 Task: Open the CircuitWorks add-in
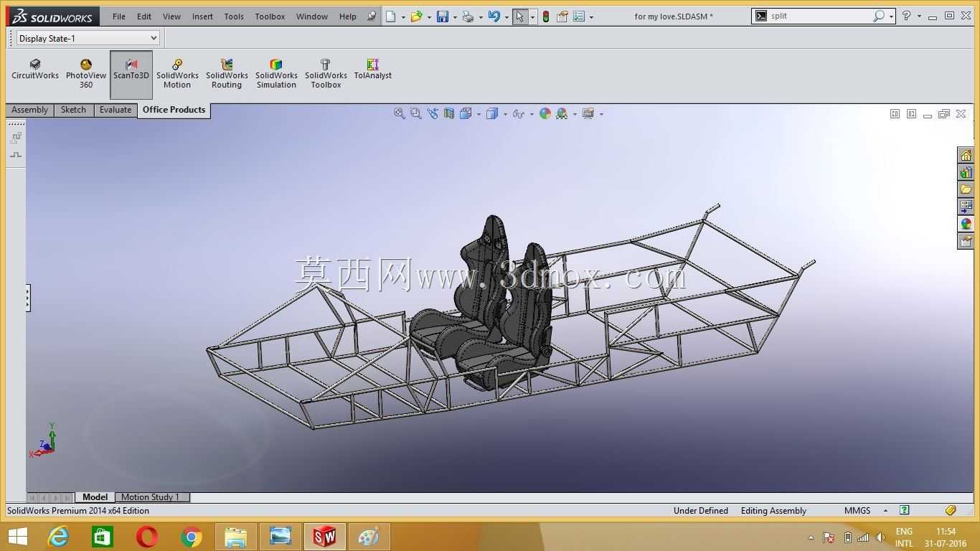(x=35, y=70)
